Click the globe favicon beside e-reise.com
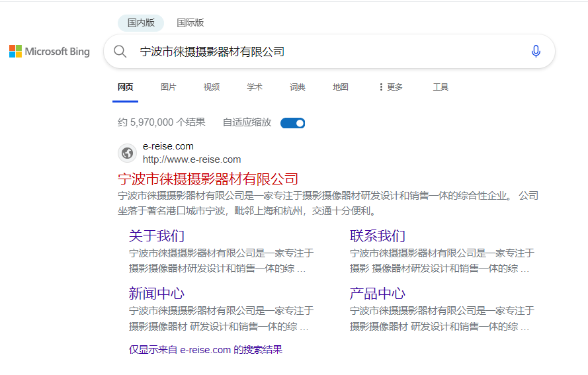This screenshot has width=588, height=375. (128, 153)
